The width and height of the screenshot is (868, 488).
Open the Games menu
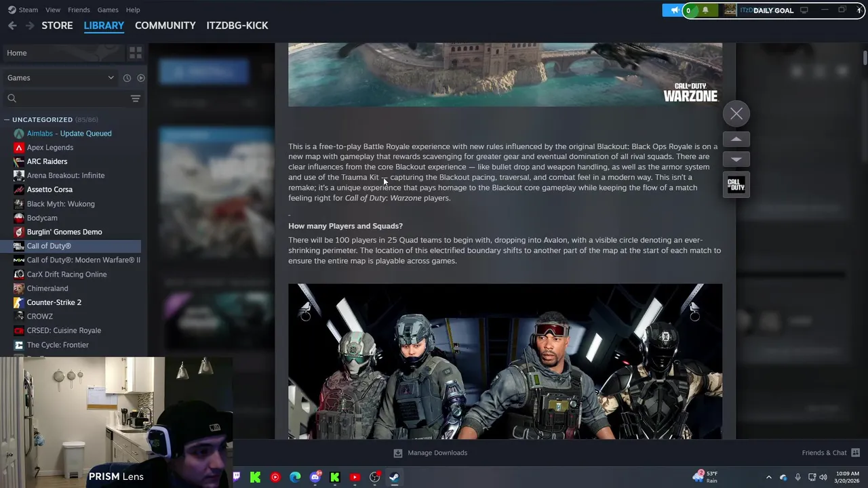point(108,10)
